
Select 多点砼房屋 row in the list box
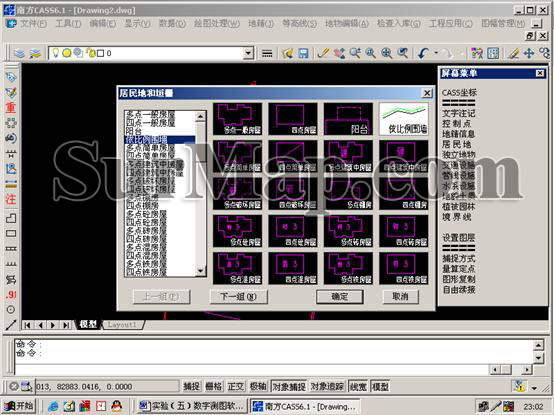click(160, 214)
